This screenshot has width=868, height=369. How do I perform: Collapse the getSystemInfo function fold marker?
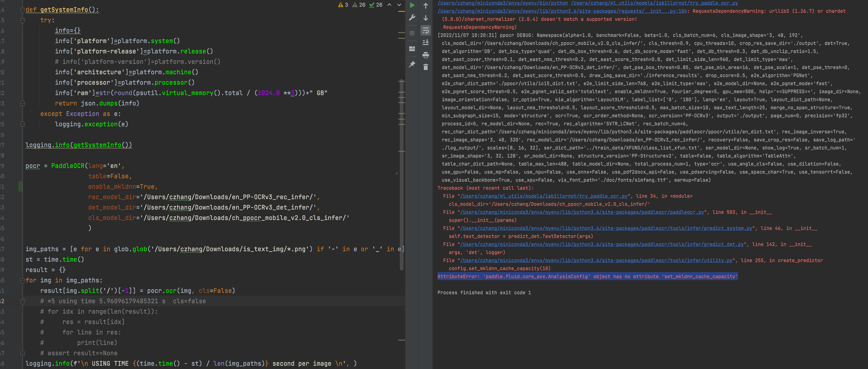(x=23, y=10)
